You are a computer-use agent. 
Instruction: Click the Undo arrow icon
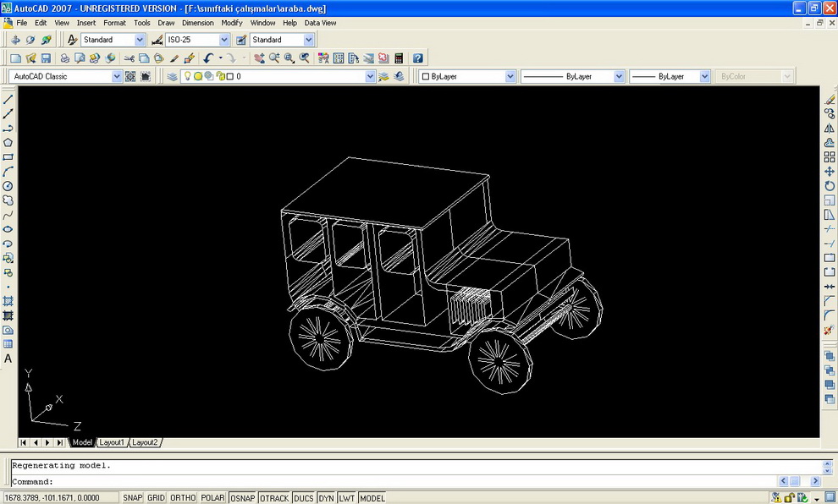click(x=208, y=58)
